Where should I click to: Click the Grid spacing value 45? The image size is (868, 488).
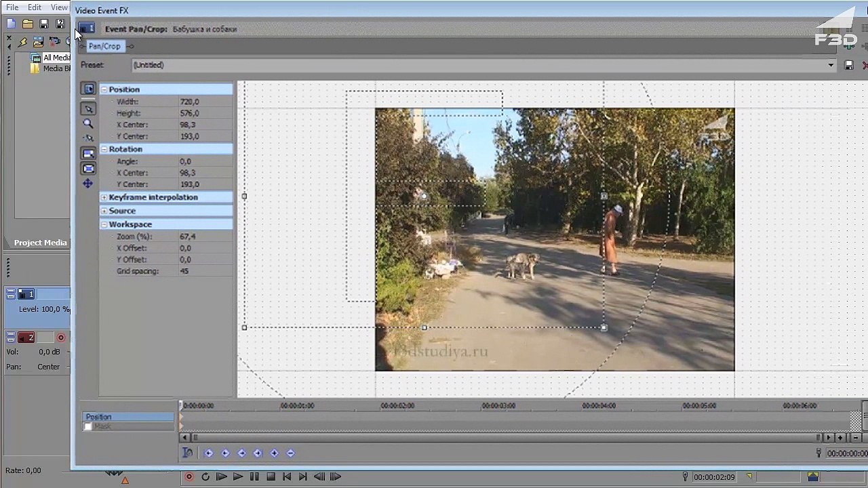pos(184,271)
